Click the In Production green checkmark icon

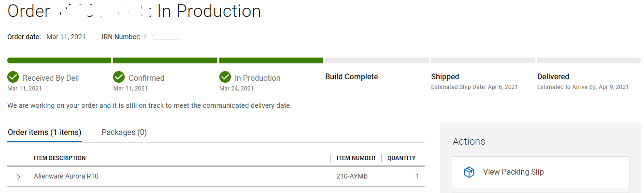[x=225, y=77]
